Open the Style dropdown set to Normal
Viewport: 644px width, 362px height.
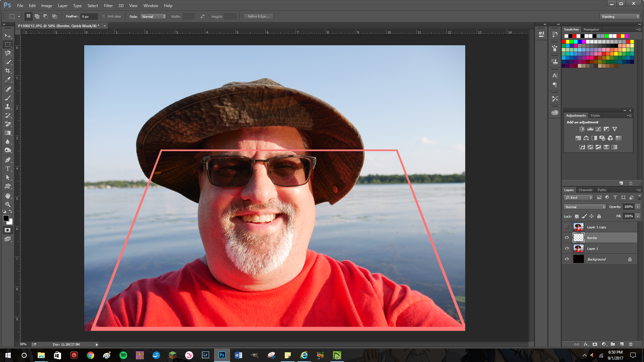click(153, 16)
